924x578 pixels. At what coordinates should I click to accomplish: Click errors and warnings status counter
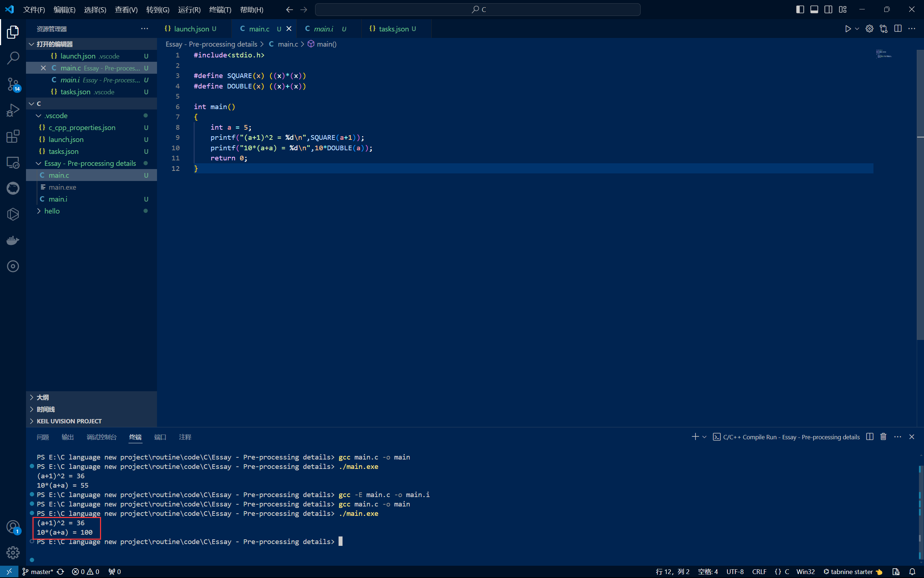86,571
